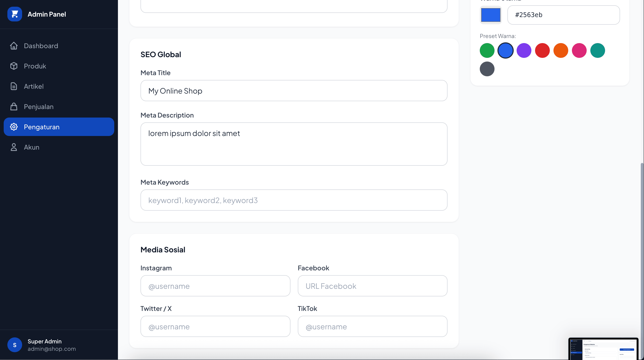Image resolution: width=644 pixels, height=360 pixels.
Task: Click the page preview thumbnail
Action: (x=603, y=349)
